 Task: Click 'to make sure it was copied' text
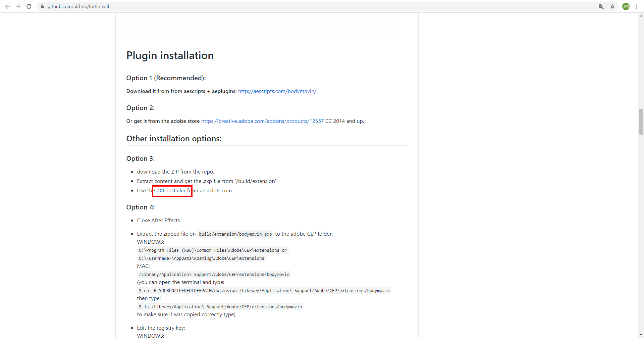[186, 314]
